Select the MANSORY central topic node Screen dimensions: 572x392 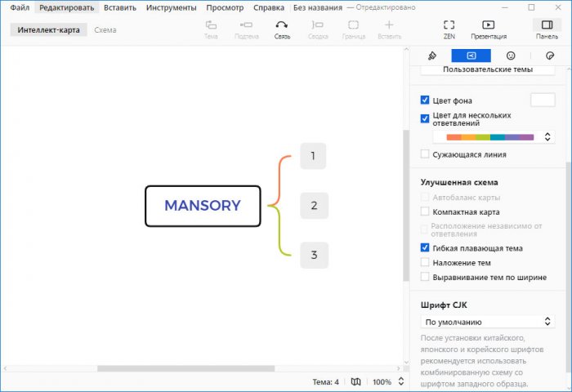point(203,206)
